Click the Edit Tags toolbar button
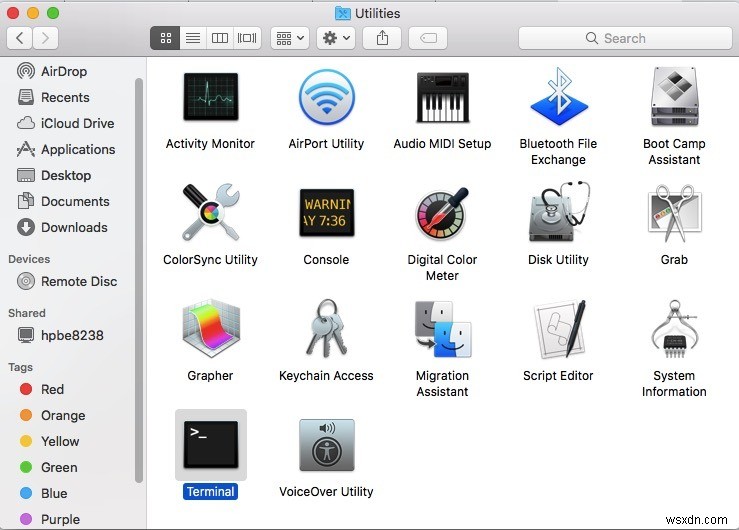Image resolution: width=739 pixels, height=530 pixels. coord(428,38)
